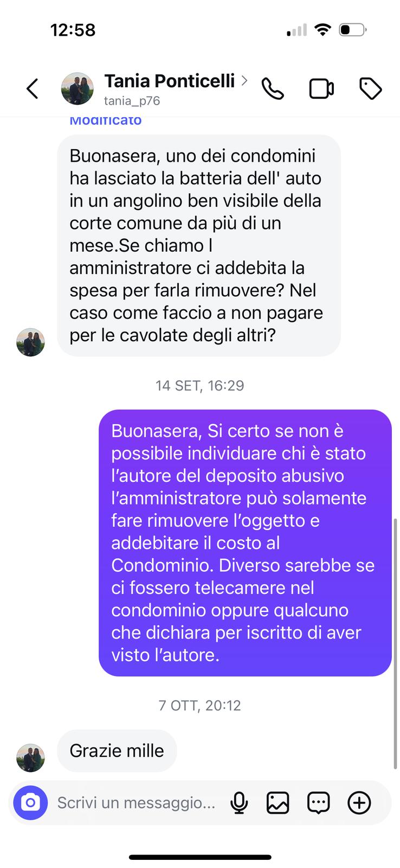Open the camera from message bar

point(30,802)
